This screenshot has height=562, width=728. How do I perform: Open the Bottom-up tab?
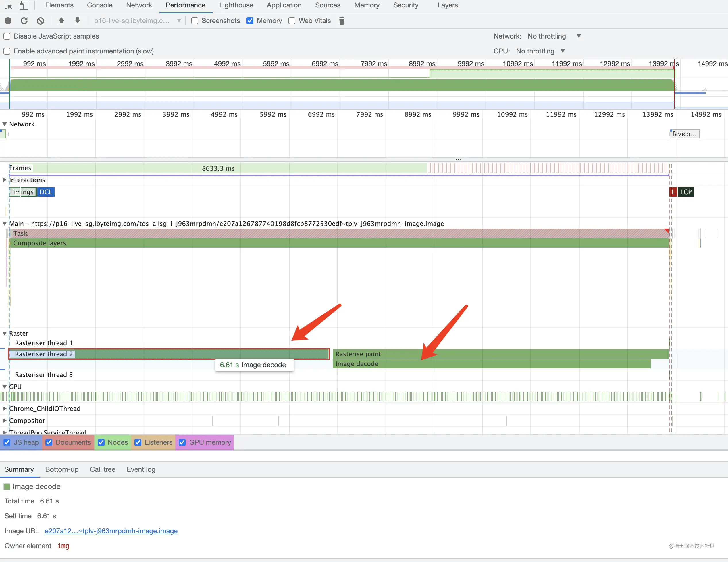tap(62, 469)
